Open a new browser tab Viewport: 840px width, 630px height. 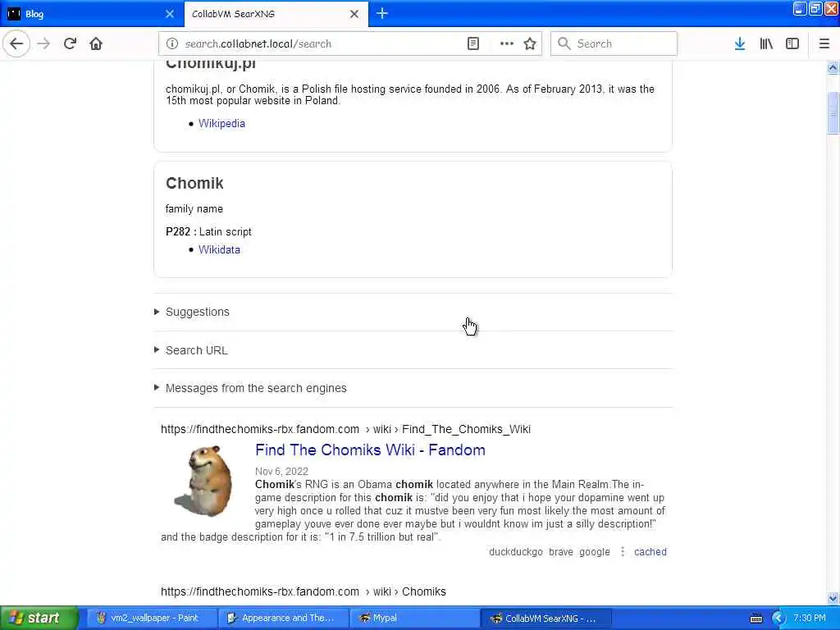pyautogui.click(x=382, y=13)
